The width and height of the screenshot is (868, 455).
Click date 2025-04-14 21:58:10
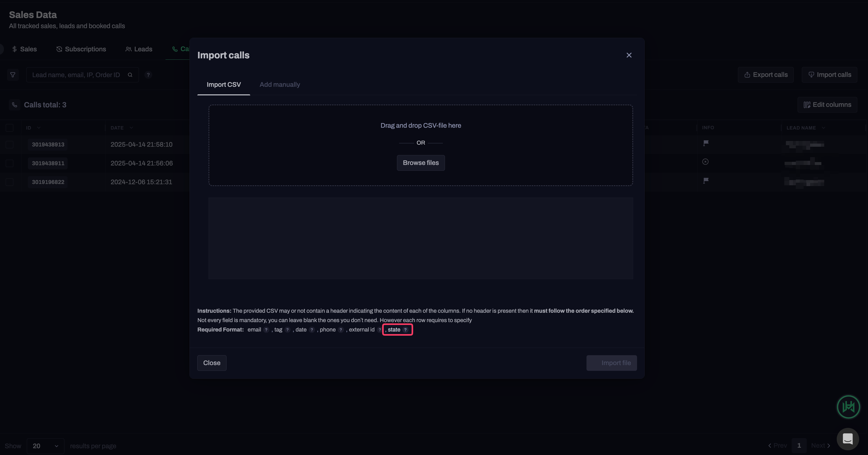point(142,144)
